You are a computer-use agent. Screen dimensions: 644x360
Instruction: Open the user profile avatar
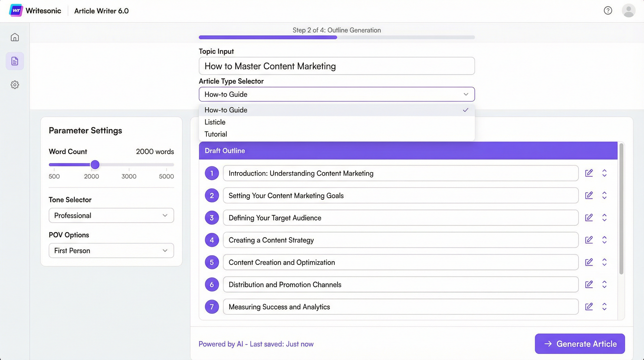click(x=629, y=11)
